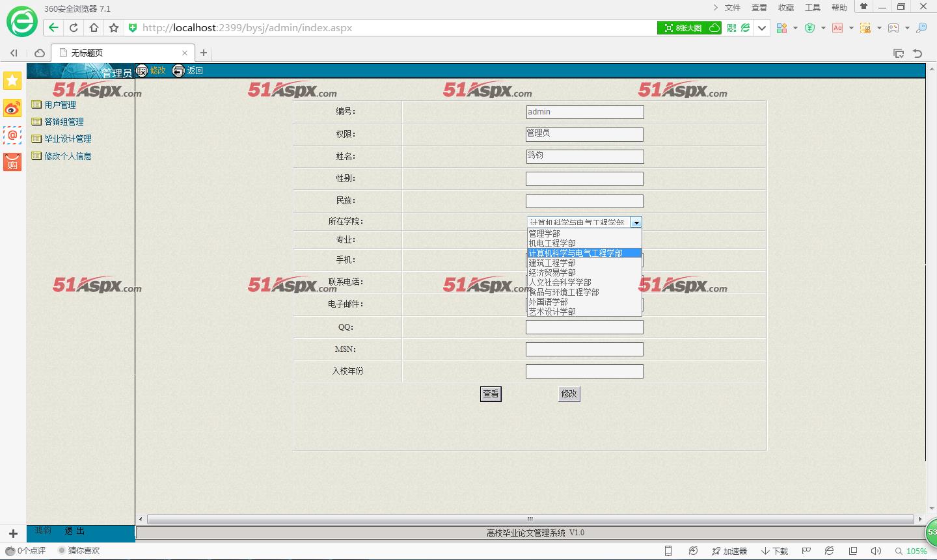Open the favorites star sidebar icon
937x560 pixels.
pos(12,81)
